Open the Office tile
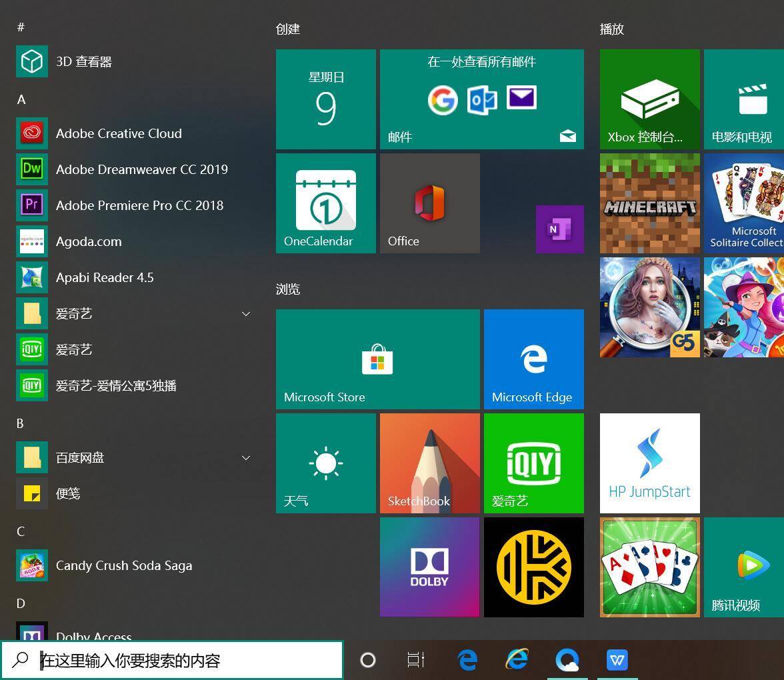The height and width of the screenshot is (680, 784). (x=430, y=203)
